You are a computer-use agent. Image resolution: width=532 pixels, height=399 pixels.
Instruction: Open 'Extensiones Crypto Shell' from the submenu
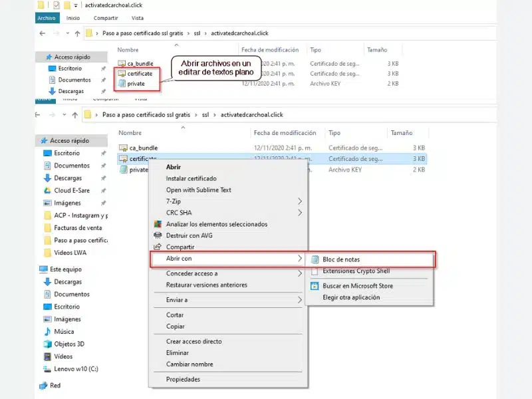[x=358, y=271]
